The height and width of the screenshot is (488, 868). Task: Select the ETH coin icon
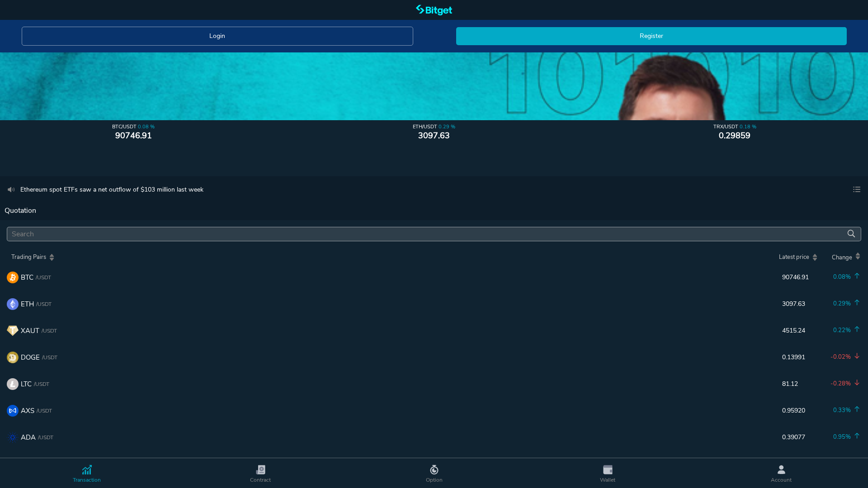click(13, 304)
